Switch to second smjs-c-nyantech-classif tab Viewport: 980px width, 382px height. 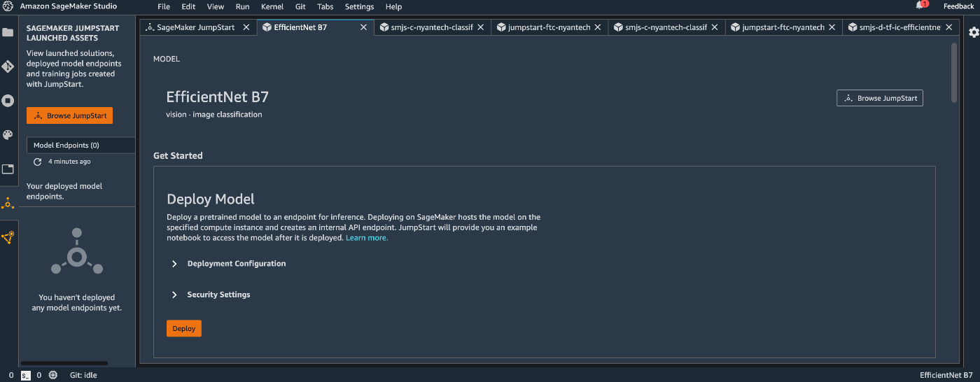(x=666, y=27)
